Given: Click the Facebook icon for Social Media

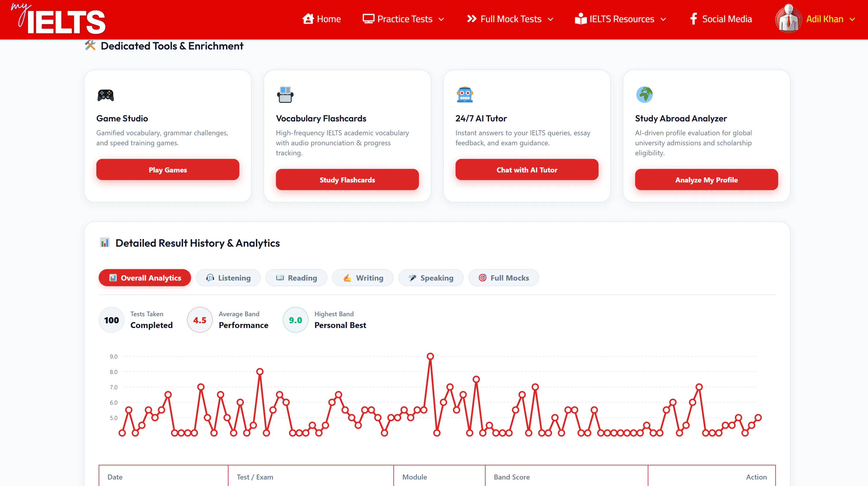Looking at the screenshot, I should (x=693, y=19).
